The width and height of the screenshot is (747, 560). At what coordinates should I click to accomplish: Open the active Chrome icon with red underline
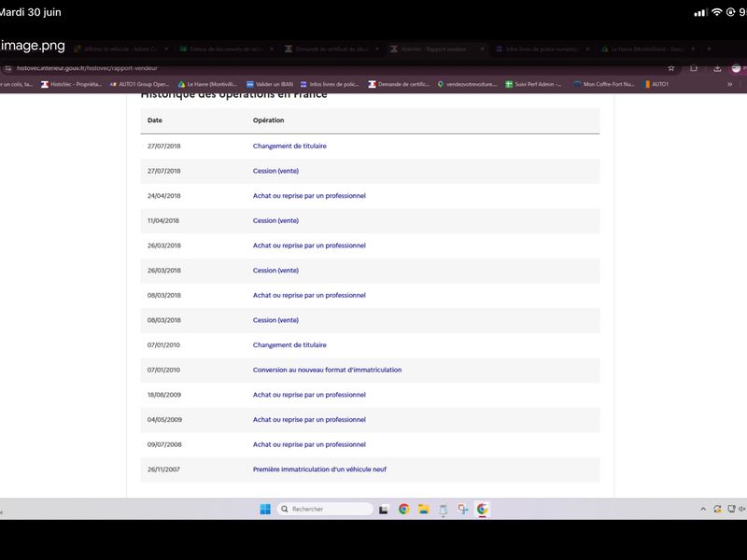[482, 509]
